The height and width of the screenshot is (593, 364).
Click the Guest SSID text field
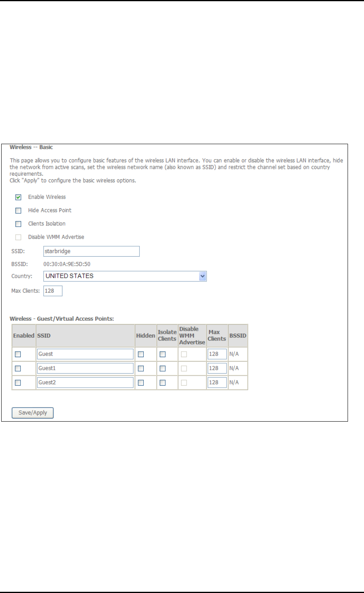[x=85, y=354]
